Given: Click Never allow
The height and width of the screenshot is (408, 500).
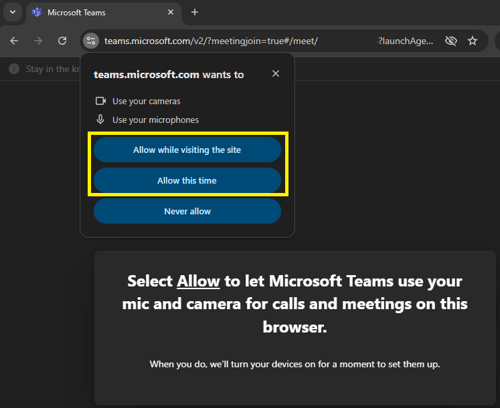Looking at the screenshot, I should 187,211.
